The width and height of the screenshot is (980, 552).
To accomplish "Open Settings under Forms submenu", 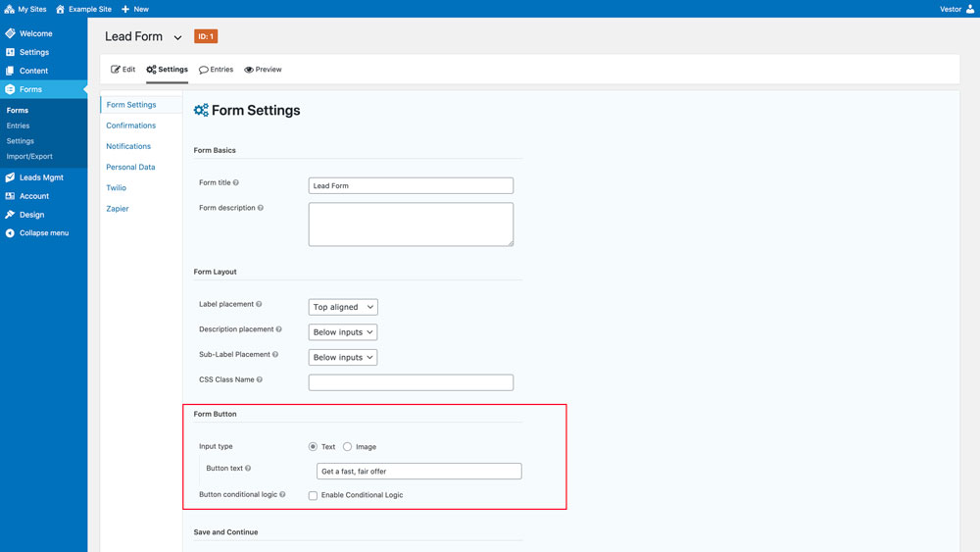I will pyautogui.click(x=20, y=140).
